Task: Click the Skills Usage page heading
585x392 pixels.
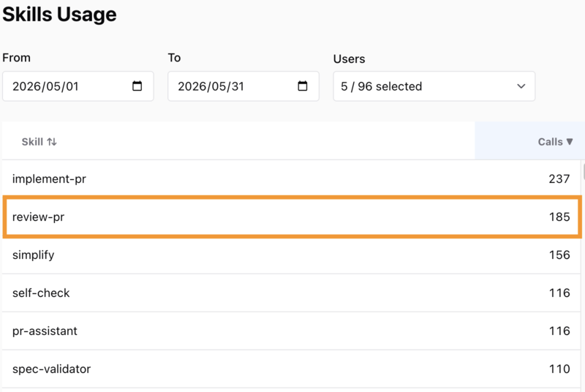Action: pos(59,15)
